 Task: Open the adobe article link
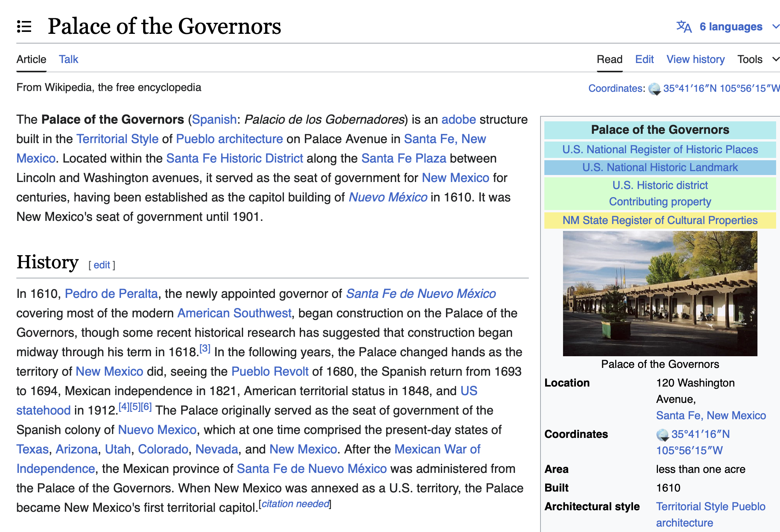[x=458, y=119]
